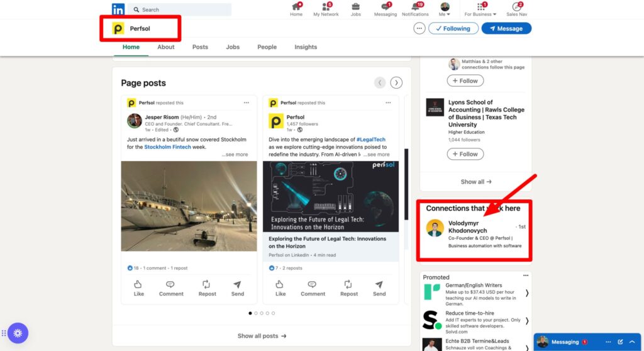Follow Lyons School of Accounting page
This screenshot has height=351, width=644.
click(466, 154)
